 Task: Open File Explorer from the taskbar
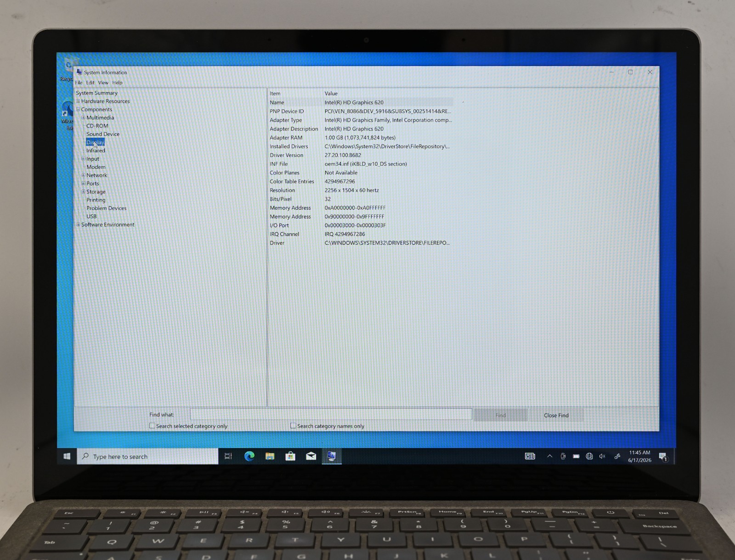coord(270,456)
